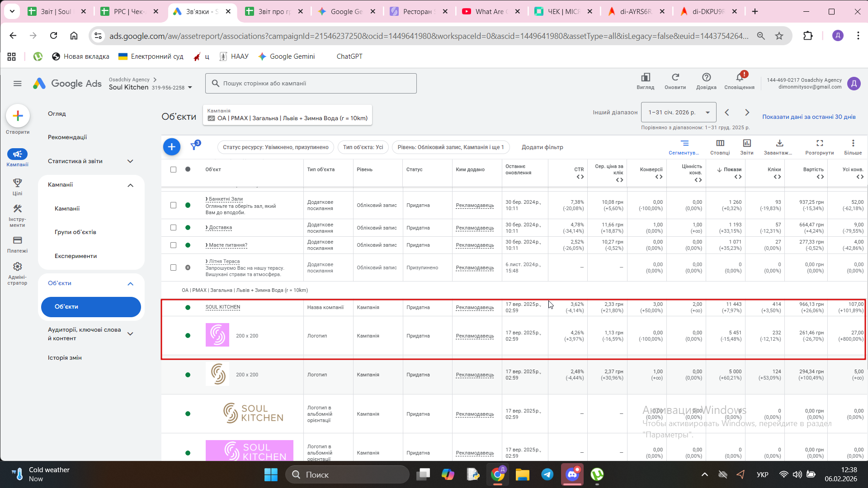Open the date range dropdown
The height and width of the screenshot is (488, 868).
(x=678, y=113)
